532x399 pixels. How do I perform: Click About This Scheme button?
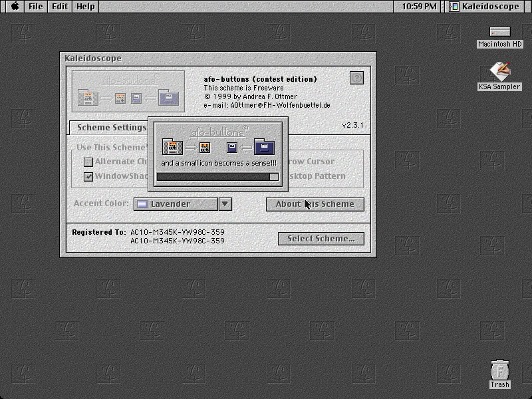[x=315, y=204]
